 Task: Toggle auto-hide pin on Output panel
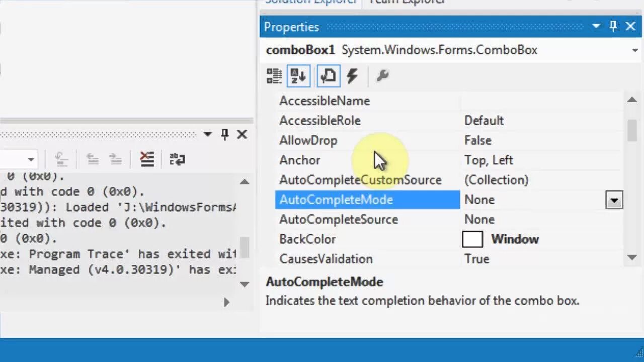[x=225, y=134]
